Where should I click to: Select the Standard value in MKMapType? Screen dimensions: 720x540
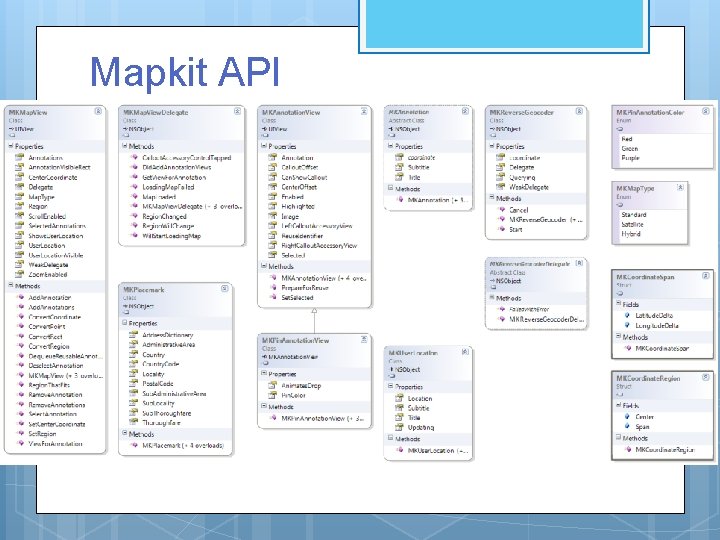634,214
